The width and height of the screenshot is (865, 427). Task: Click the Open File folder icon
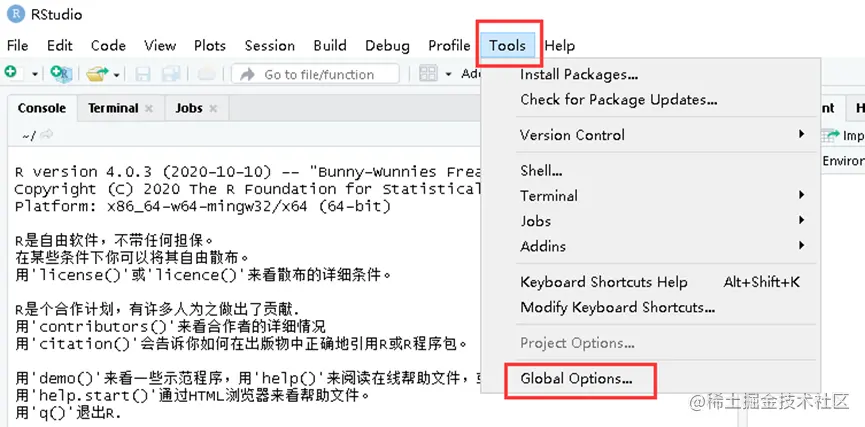(96, 74)
